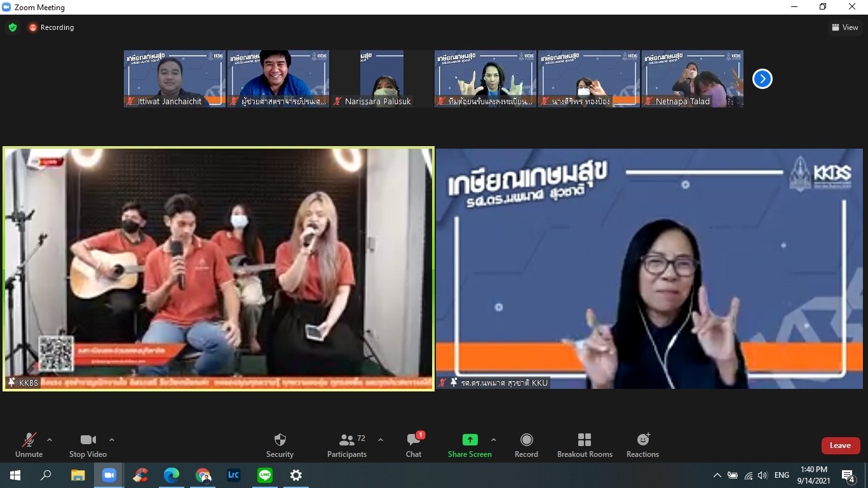Click the green encryption shield icon
868x488 pixels.
[13, 27]
